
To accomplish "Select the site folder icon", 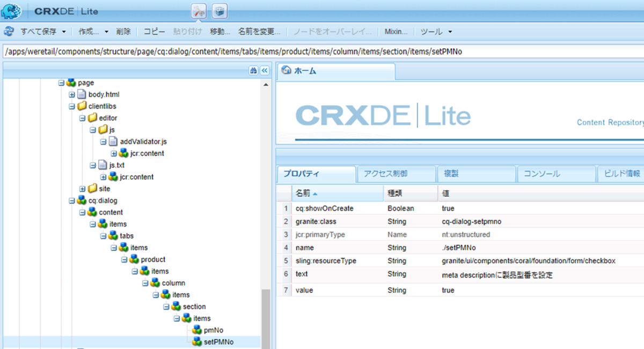I will tap(93, 189).
